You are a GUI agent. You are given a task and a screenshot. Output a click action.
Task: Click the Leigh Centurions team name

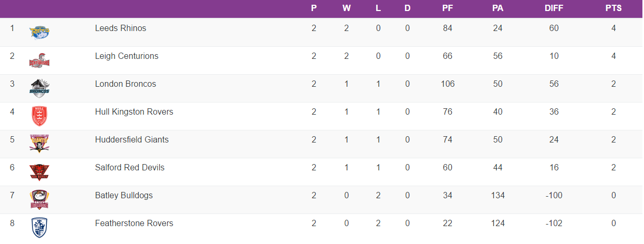[x=127, y=56]
